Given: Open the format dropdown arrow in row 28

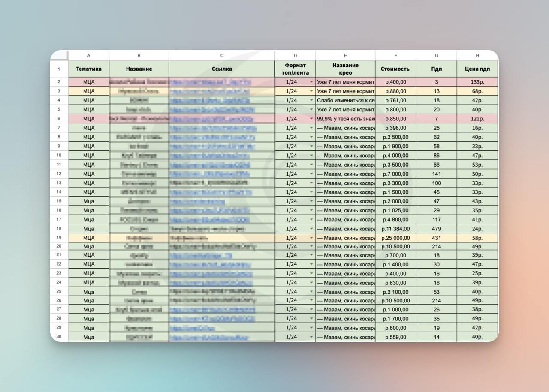Looking at the screenshot, I should coord(311,319).
